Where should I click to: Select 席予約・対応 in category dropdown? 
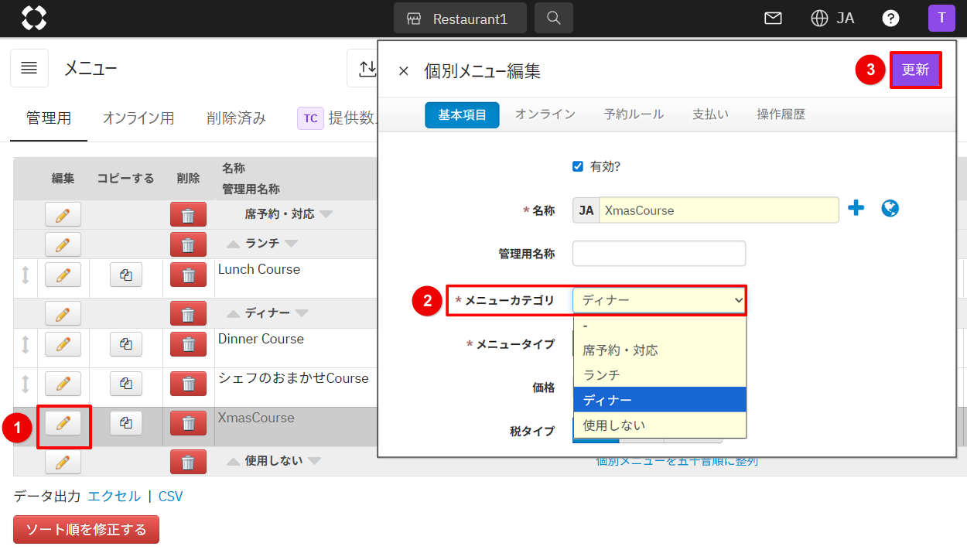pyautogui.click(x=659, y=350)
